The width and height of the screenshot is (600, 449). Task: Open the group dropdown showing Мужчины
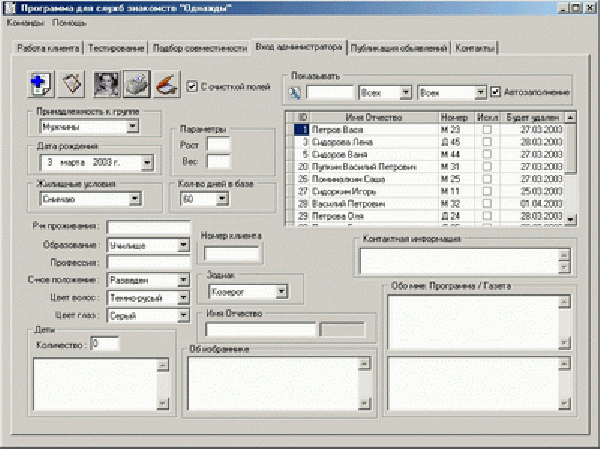[x=132, y=126]
